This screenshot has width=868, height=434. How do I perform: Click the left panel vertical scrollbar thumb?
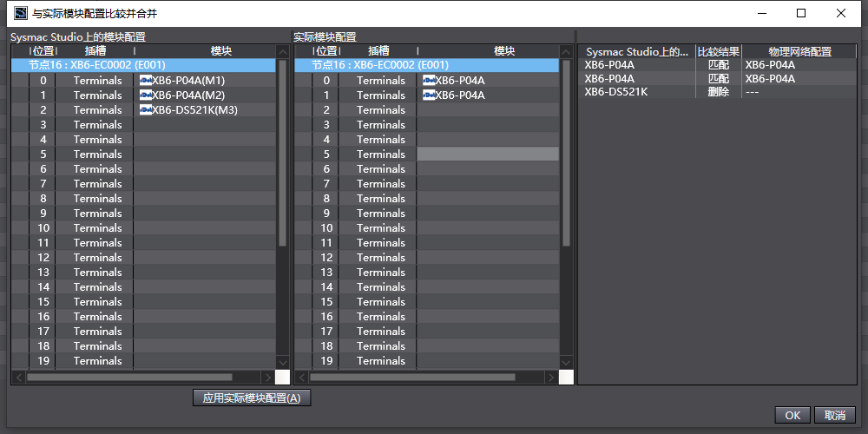(282, 153)
